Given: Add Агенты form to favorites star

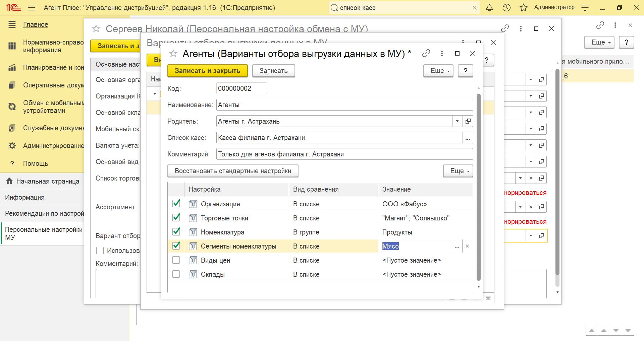Looking at the screenshot, I should [x=173, y=54].
